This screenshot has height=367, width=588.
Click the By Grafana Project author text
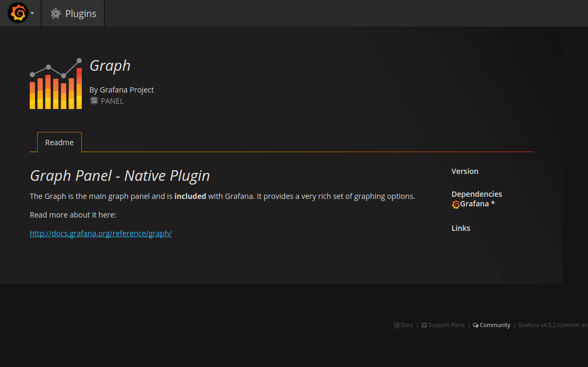pyautogui.click(x=122, y=89)
